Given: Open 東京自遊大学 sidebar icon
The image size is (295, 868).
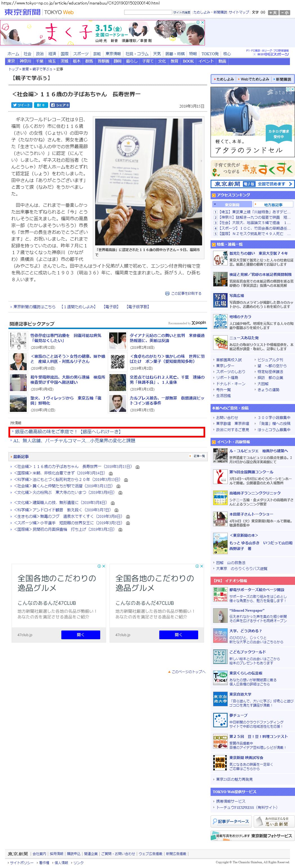Looking at the screenshot, I should coord(220,699).
